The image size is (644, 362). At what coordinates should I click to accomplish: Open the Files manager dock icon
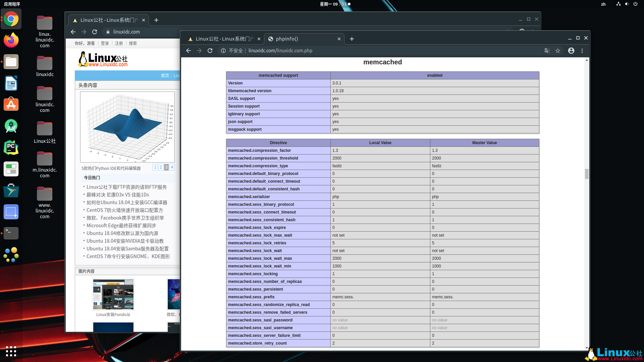pyautogui.click(x=11, y=62)
